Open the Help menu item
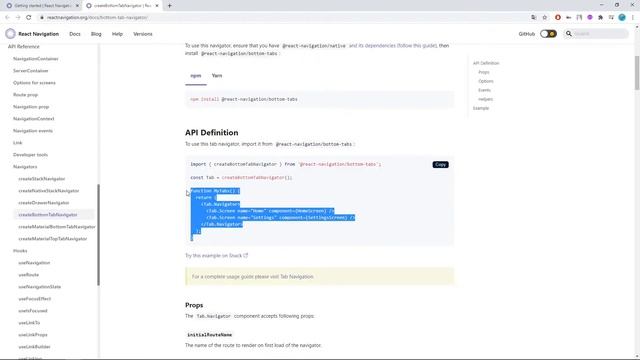This screenshot has height=360, width=640. 117,34
